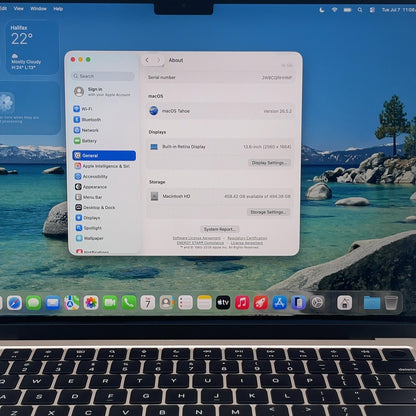This screenshot has height=416, width=416.
Task: Click the Search field in Settings sidebar
Action: coord(103,76)
